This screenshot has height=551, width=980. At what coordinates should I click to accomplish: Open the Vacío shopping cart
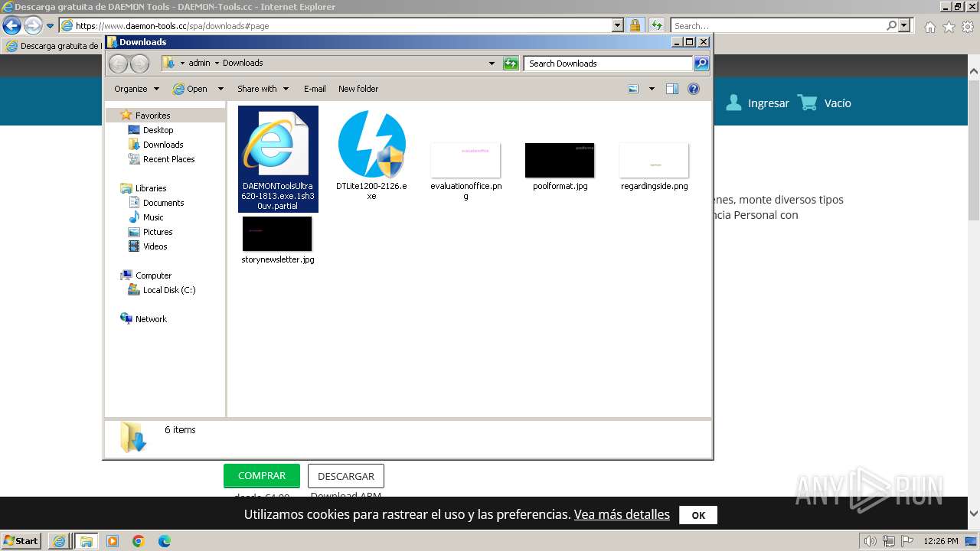825,103
